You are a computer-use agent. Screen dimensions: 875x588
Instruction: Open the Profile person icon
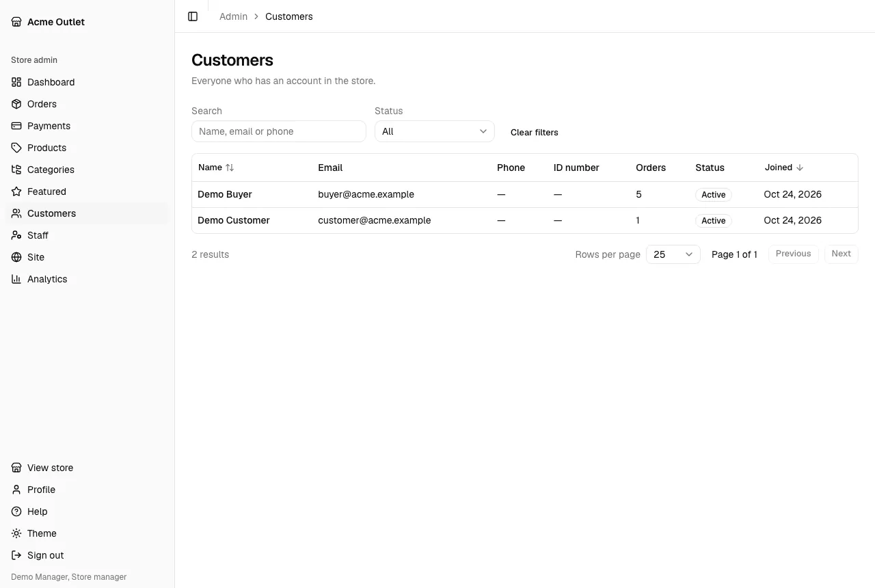16,490
